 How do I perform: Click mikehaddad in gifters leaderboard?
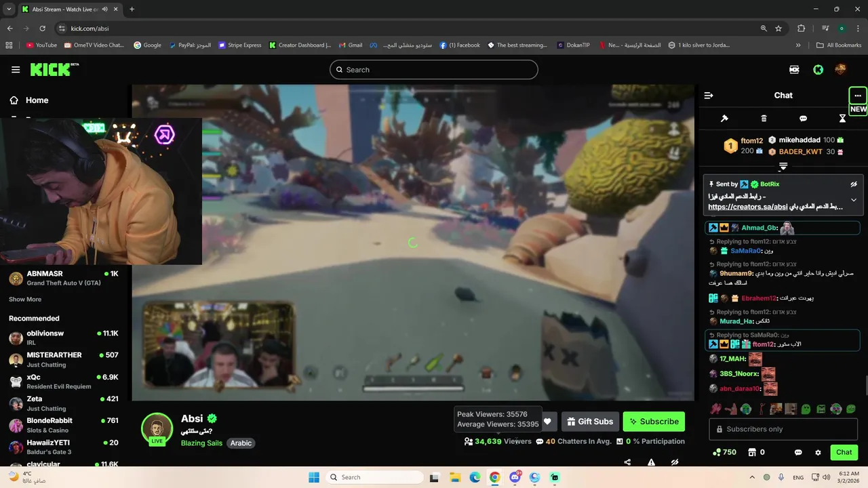[800, 140]
